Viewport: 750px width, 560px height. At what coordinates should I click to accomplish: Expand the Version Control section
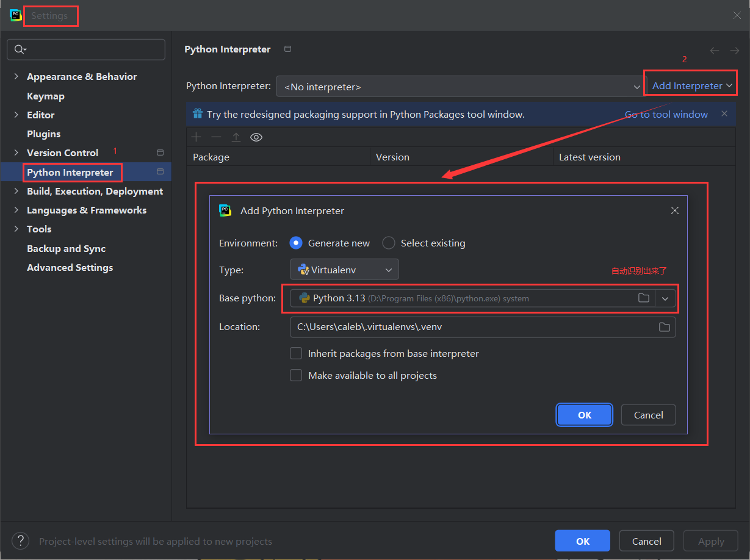(16, 153)
